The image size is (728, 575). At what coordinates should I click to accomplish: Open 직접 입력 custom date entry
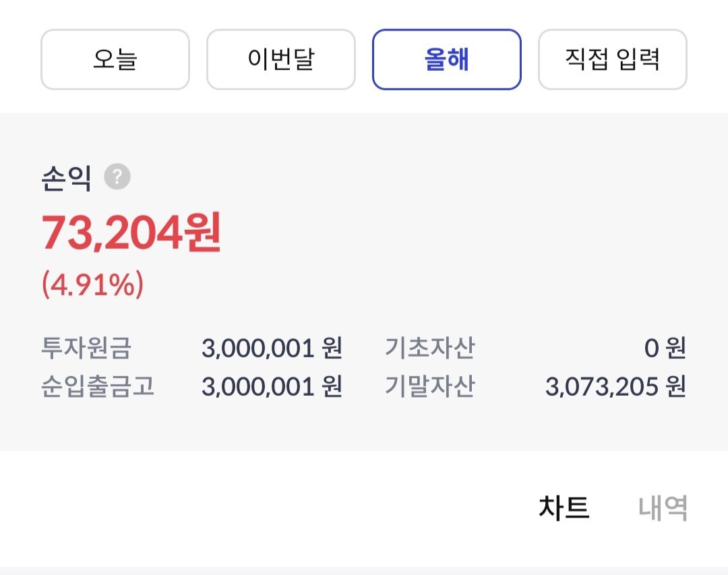tap(612, 60)
